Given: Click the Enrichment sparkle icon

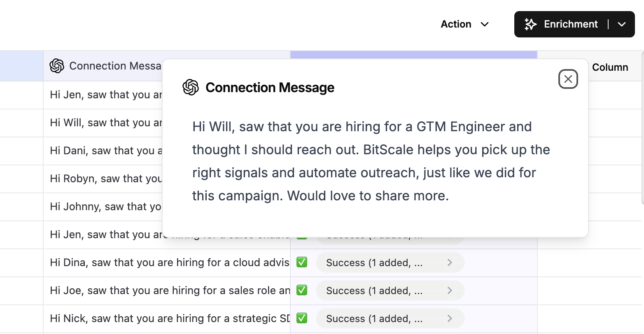Looking at the screenshot, I should [x=530, y=24].
